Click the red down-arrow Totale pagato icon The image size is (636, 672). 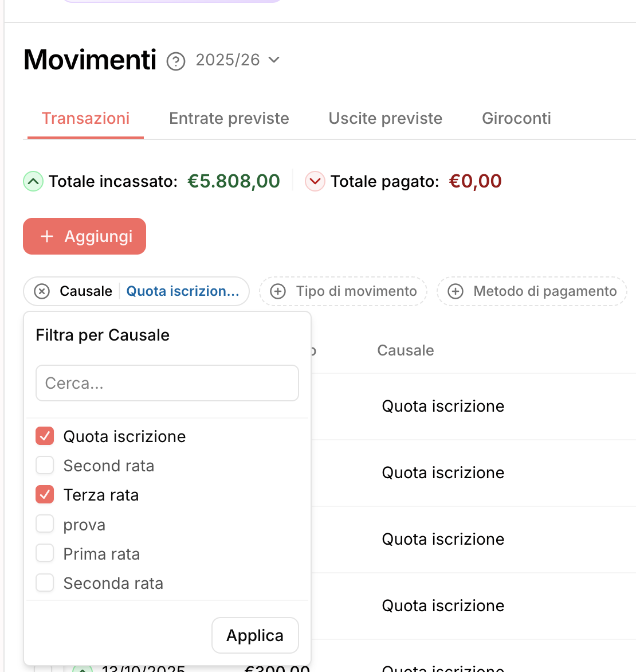click(315, 181)
